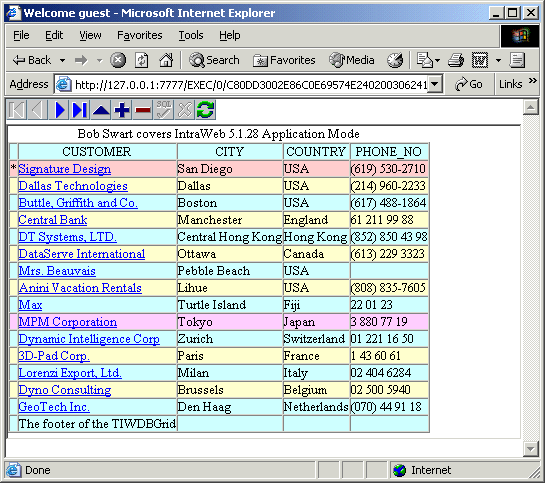Screen dimensions: 545x483
Task: Open the Help menu
Action: point(229,35)
